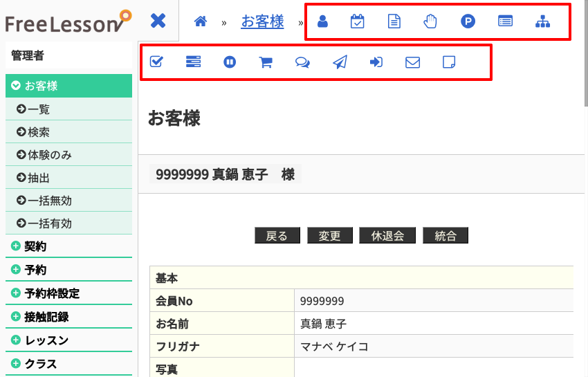Click the sticky note icon

click(449, 62)
